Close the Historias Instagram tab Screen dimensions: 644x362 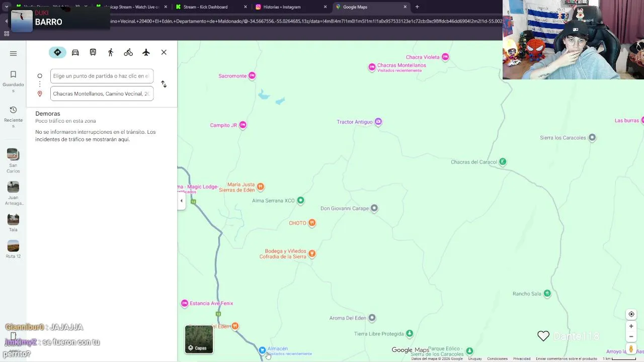click(x=325, y=7)
